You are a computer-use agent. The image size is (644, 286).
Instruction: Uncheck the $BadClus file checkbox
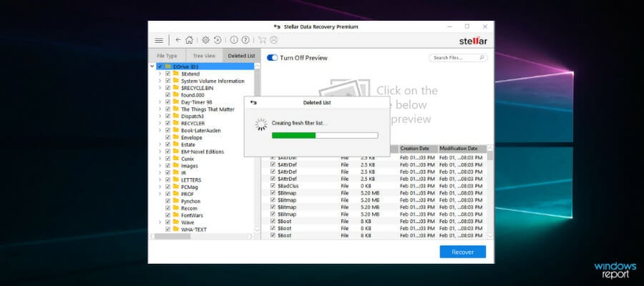click(273, 185)
